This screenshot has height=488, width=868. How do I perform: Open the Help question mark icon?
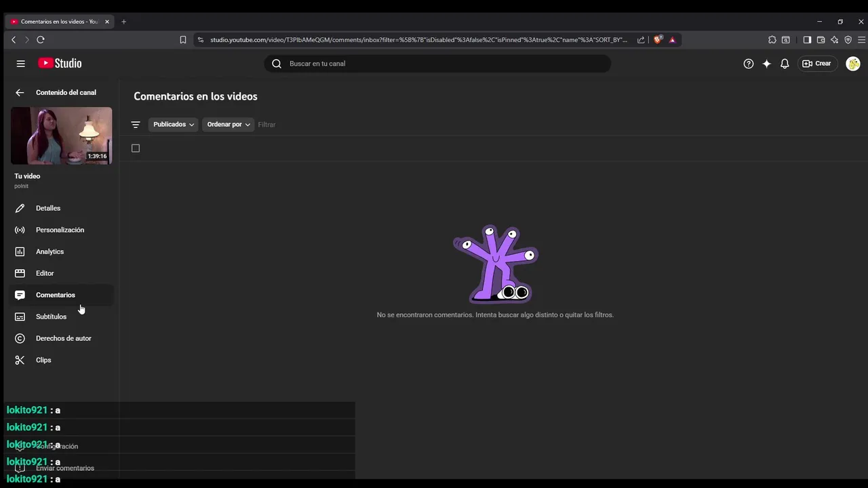click(x=749, y=64)
